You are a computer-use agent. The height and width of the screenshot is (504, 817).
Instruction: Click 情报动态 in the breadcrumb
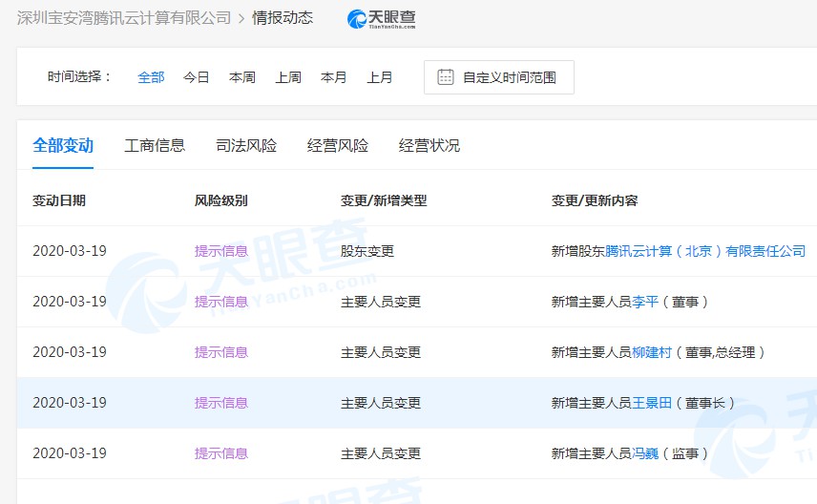(283, 18)
